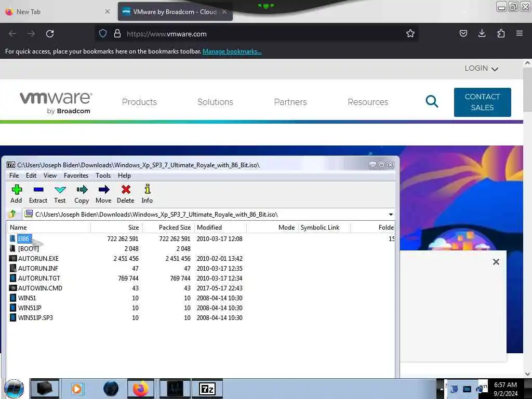Open Resources navigation menu

point(368,102)
